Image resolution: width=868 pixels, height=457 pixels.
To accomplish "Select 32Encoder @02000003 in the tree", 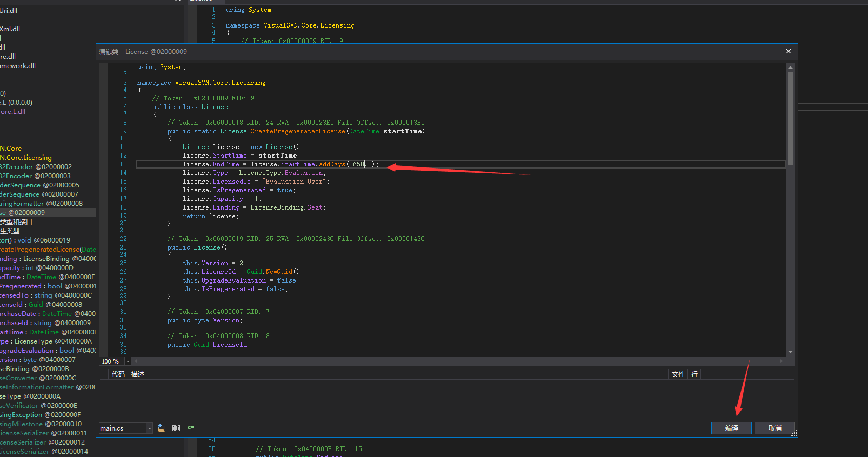I will pos(35,176).
